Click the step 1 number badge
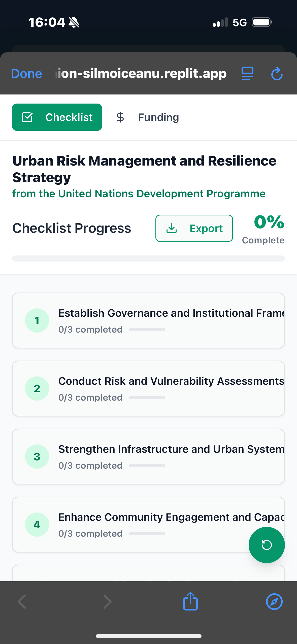The image size is (297, 644). coord(37,320)
